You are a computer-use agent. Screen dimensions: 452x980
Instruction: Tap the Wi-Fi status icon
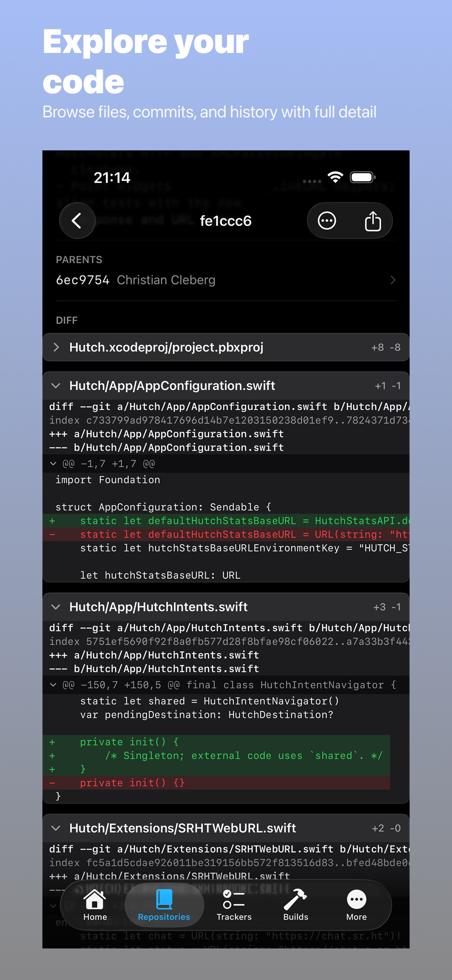pyautogui.click(x=335, y=177)
